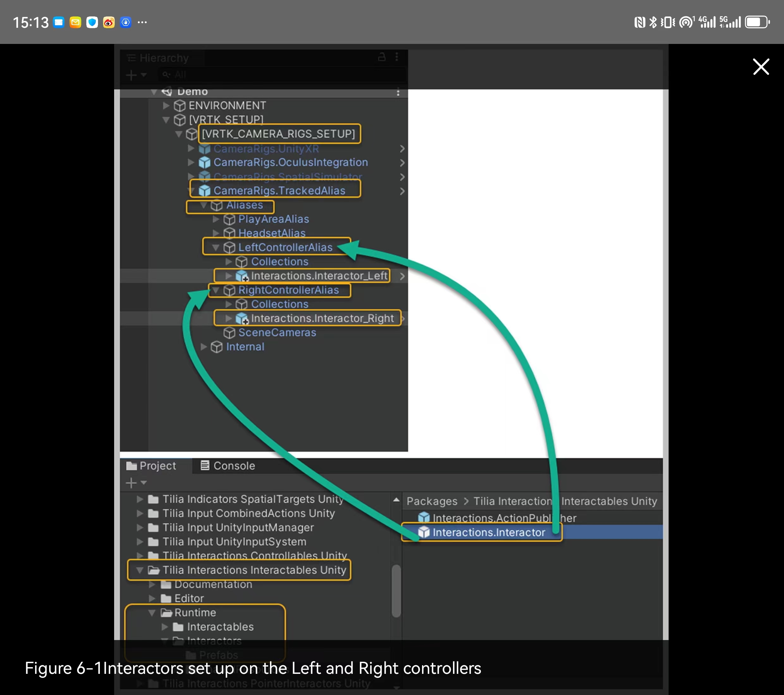Image resolution: width=784 pixels, height=695 pixels.
Task: Click the PlayAreaAlias cube icon
Action: click(x=230, y=219)
